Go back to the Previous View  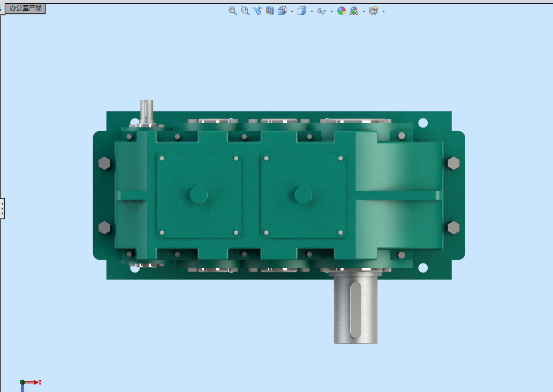[257, 11]
